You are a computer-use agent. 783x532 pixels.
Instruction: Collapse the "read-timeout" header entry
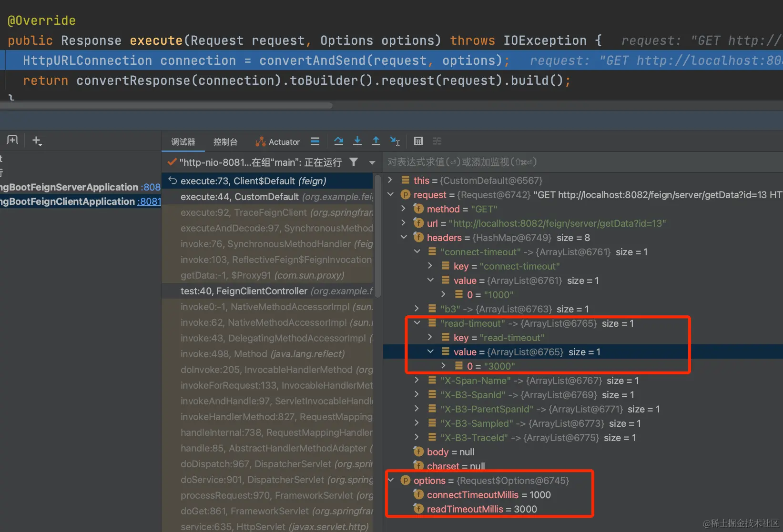point(417,323)
